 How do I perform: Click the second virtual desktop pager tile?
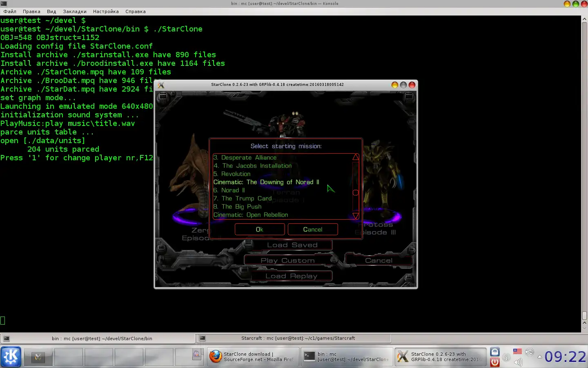68,357
